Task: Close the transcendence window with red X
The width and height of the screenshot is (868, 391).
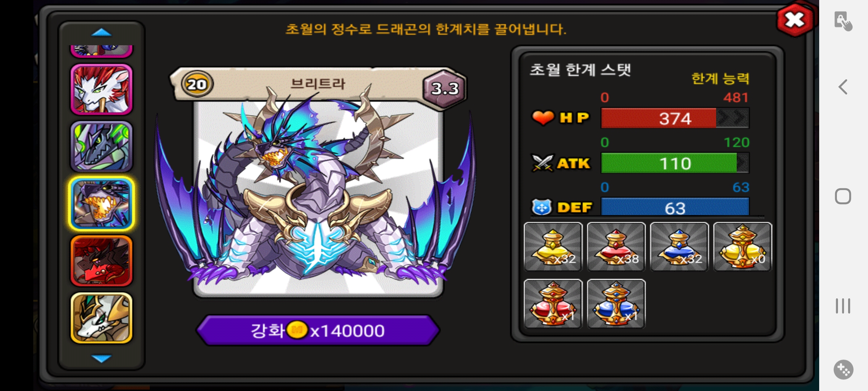Action: [x=795, y=20]
